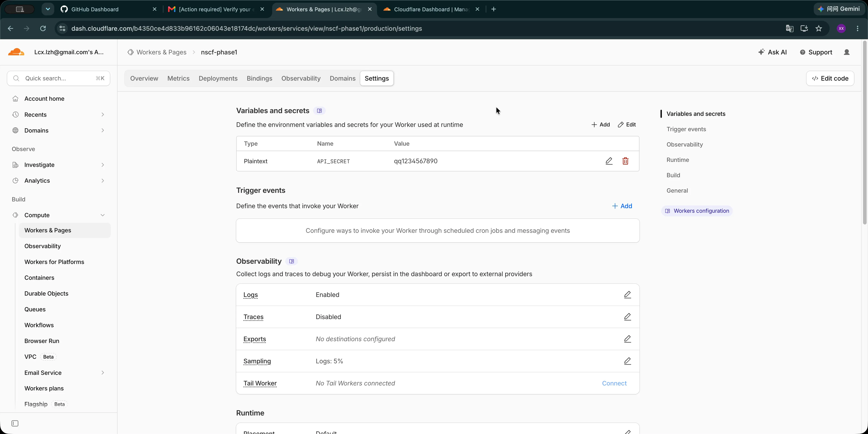Open the translate page icon in address bar
The width and height of the screenshot is (868, 434).
point(790,28)
